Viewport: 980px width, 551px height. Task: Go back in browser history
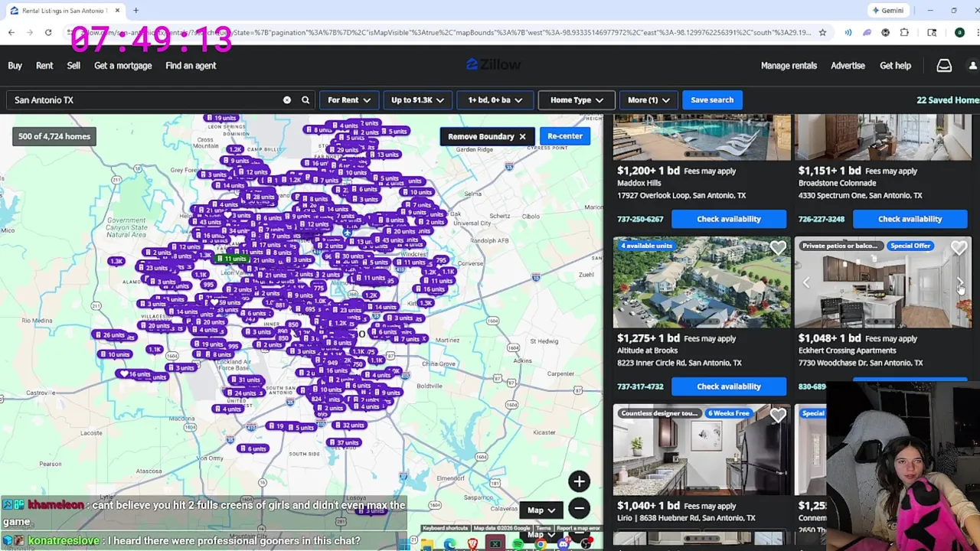coord(11,33)
